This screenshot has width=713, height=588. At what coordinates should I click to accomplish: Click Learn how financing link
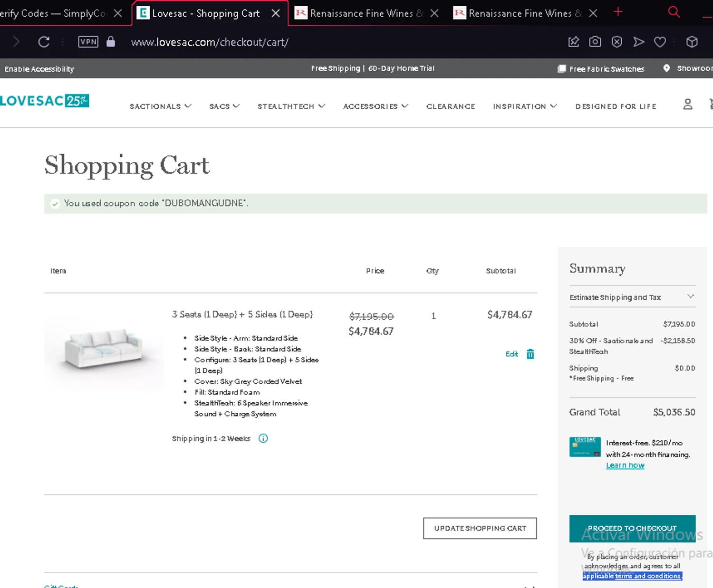click(x=625, y=465)
